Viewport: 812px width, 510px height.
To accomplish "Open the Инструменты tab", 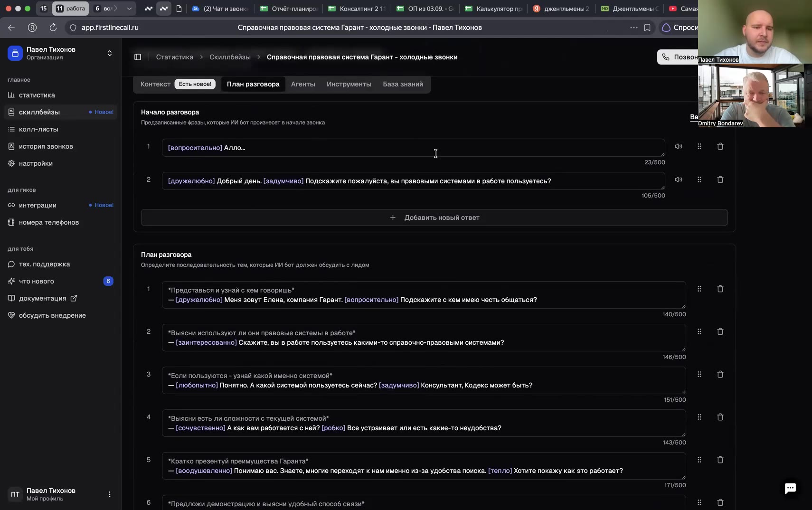I will [x=349, y=84].
